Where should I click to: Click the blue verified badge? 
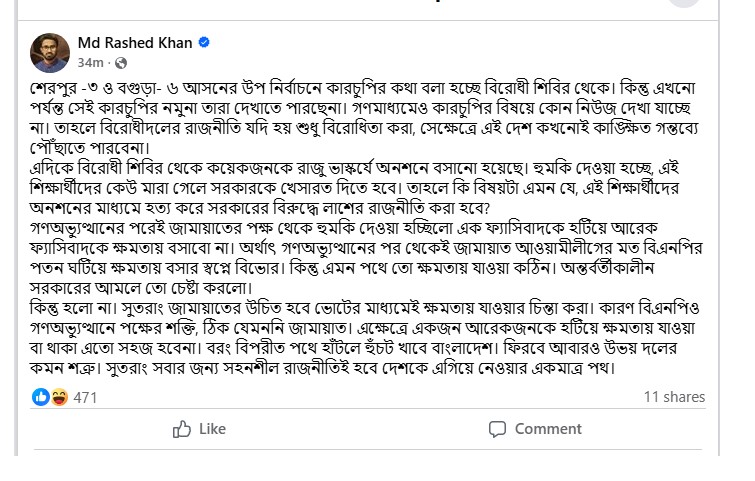tap(204, 43)
